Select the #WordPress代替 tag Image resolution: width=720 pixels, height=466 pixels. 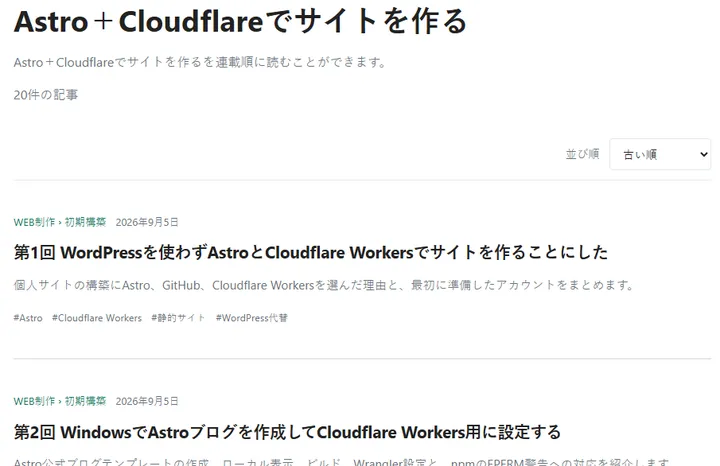252,318
